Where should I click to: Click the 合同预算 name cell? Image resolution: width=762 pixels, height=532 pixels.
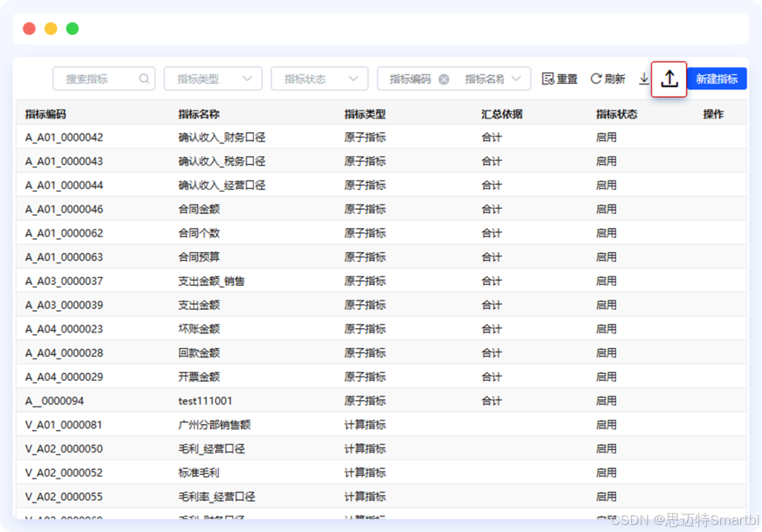tap(199, 257)
